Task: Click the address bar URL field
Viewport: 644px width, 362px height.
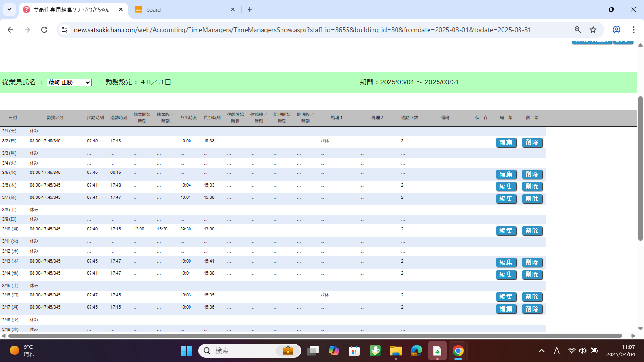Action: 302,30
